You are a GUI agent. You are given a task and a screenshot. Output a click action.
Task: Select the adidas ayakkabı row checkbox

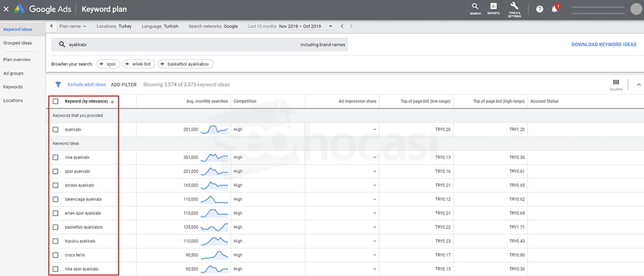55,185
